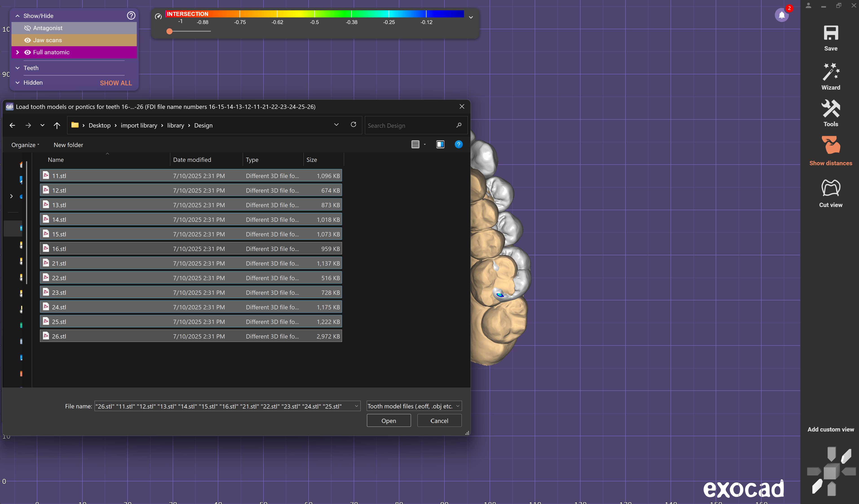Click SHOW ALL for hidden items
Viewport: 859px width, 504px height.
116,83
